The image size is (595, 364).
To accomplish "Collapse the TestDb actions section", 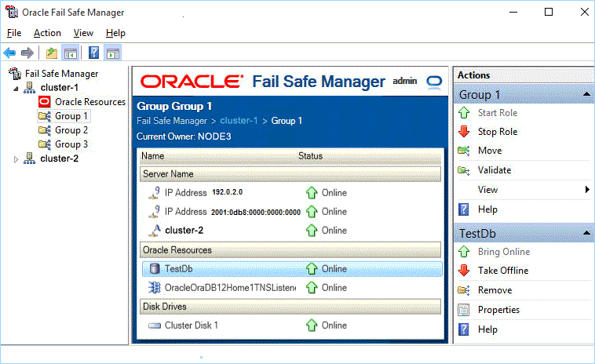I will click(x=586, y=233).
